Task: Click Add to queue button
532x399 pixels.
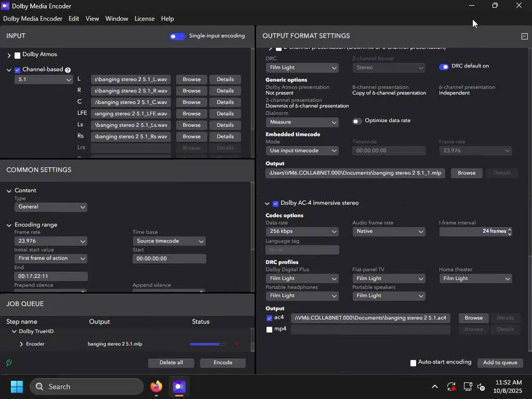Action: tap(500, 363)
